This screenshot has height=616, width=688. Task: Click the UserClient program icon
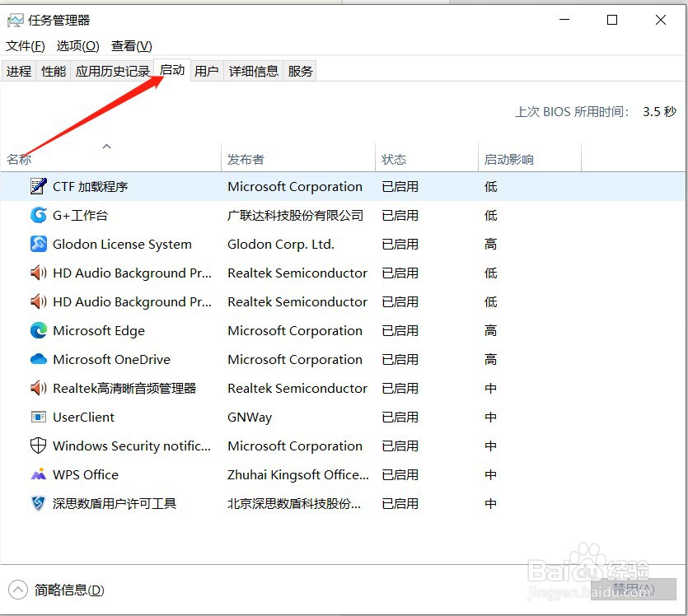39,417
